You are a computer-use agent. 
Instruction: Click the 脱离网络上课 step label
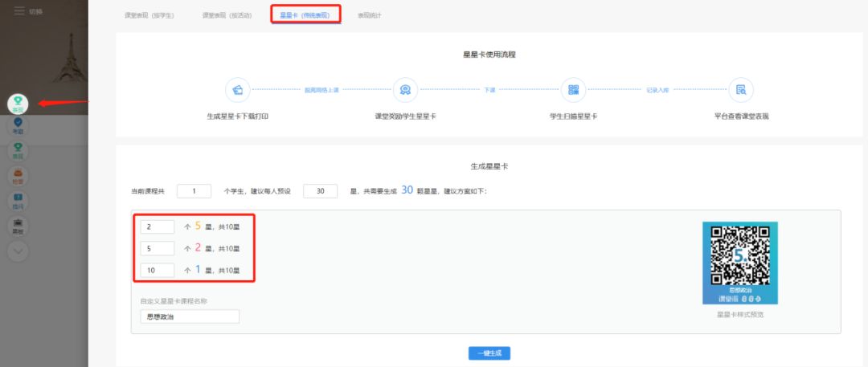(x=321, y=90)
